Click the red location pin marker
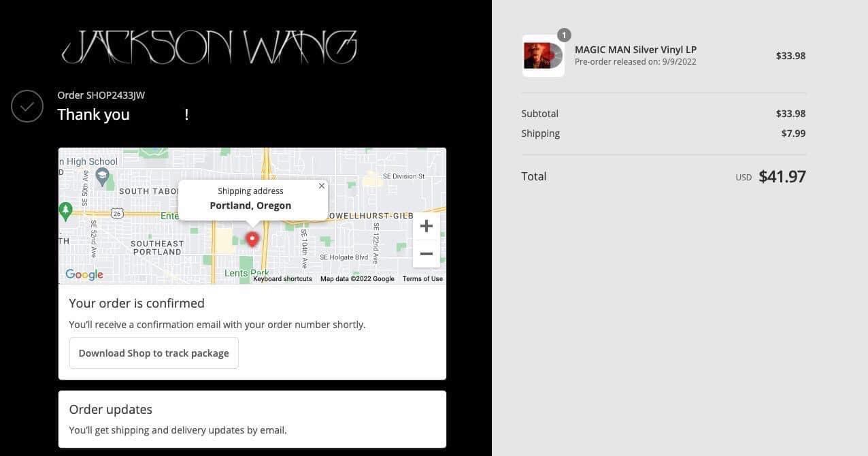868x456 pixels. pos(252,240)
